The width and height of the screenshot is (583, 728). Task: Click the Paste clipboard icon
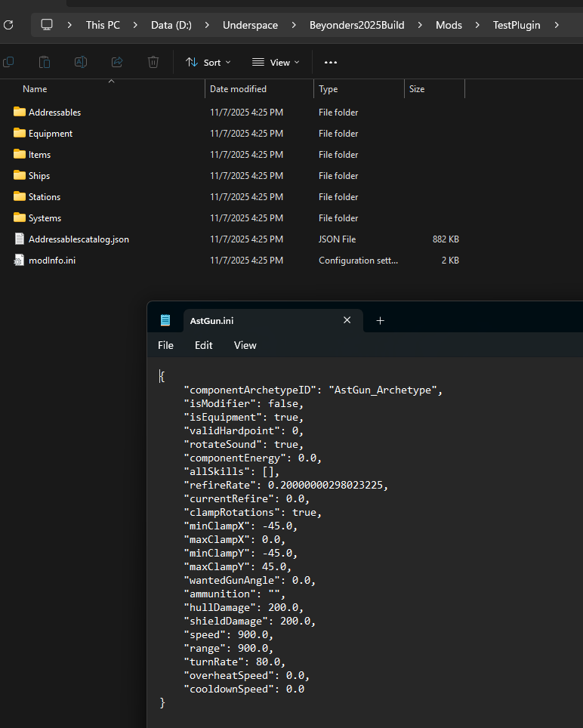pos(45,62)
